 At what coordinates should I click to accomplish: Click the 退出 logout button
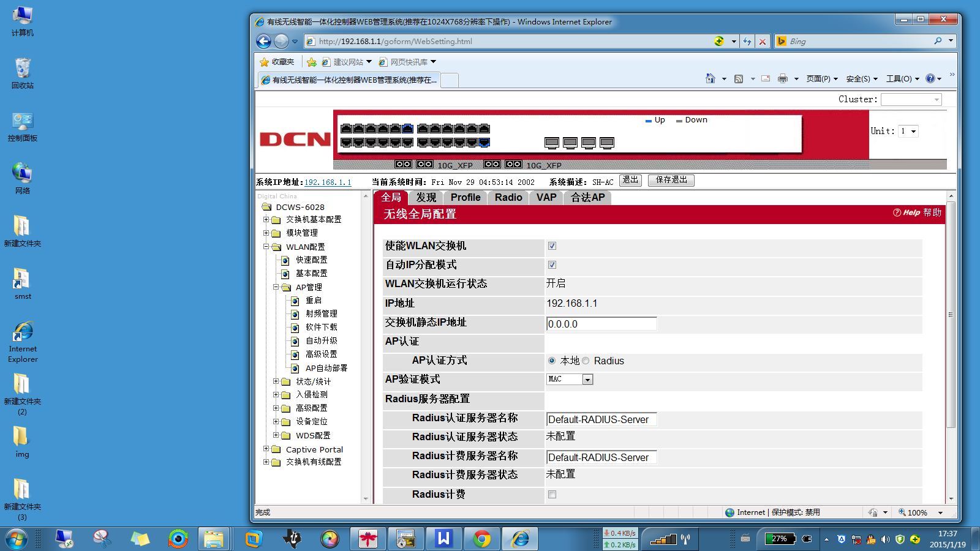click(x=630, y=180)
